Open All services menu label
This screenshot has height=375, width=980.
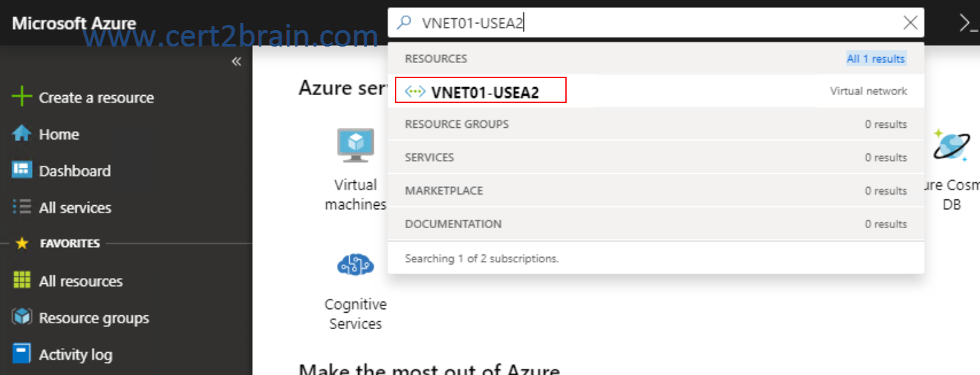(75, 208)
